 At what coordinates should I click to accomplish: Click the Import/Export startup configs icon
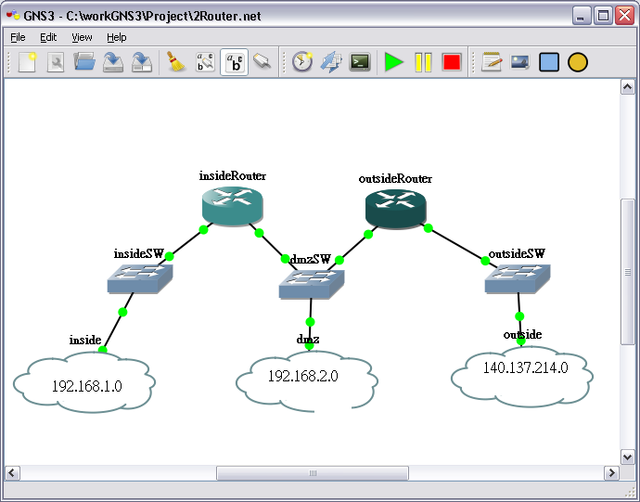pos(331,62)
